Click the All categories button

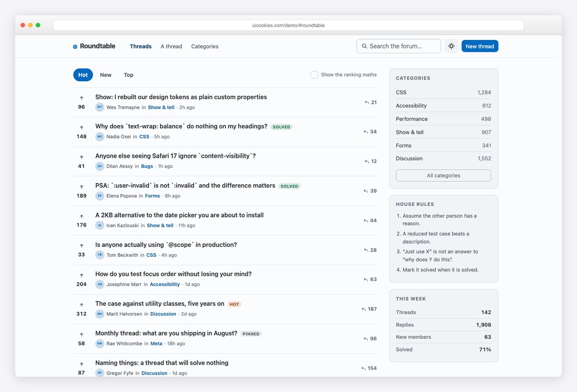coord(443,176)
